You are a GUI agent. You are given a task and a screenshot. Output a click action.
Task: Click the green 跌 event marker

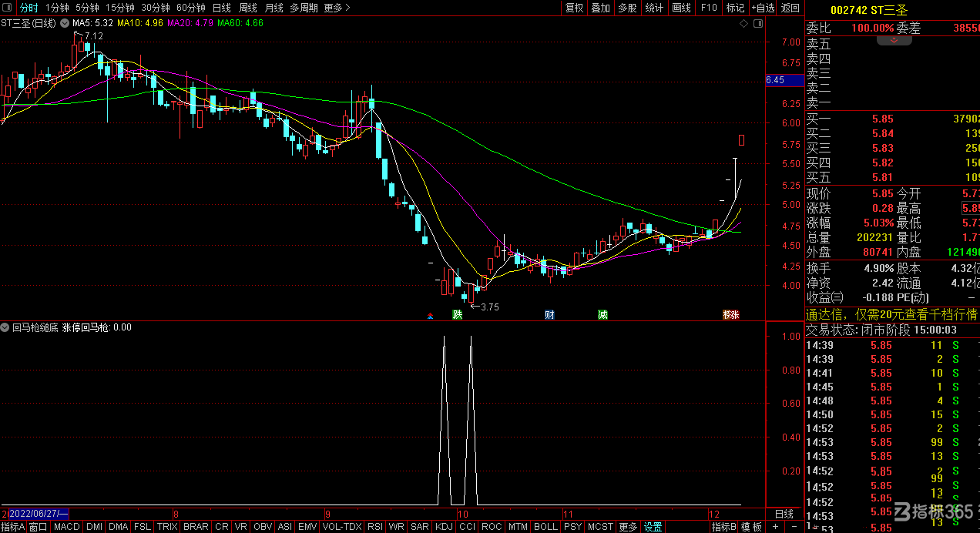pyautogui.click(x=457, y=314)
